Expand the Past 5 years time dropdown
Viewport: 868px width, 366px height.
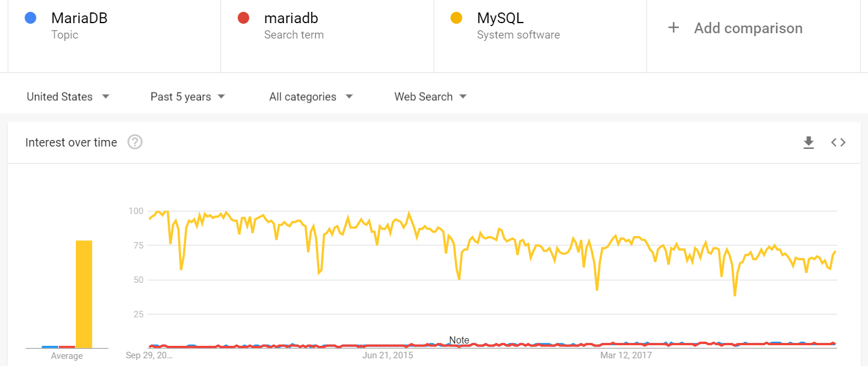(x=187, y=96)
